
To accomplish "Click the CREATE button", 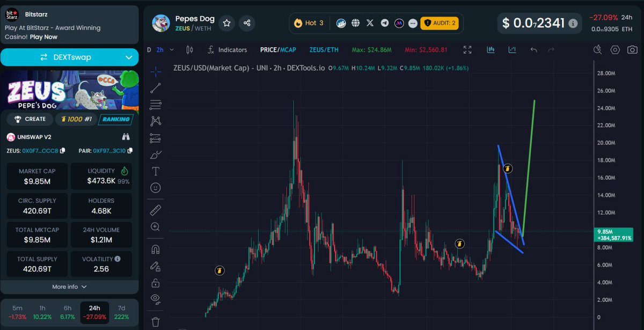I will 30,119.
